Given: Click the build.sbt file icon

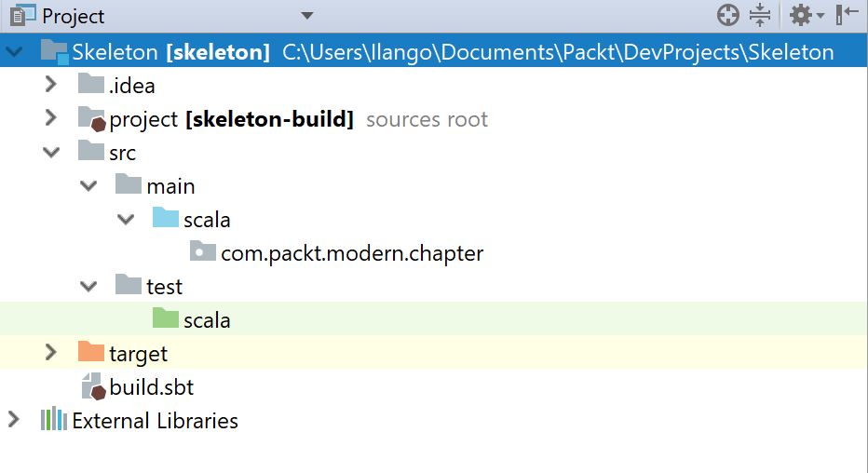Looking at the screenshot, I should tap(93, 386).
